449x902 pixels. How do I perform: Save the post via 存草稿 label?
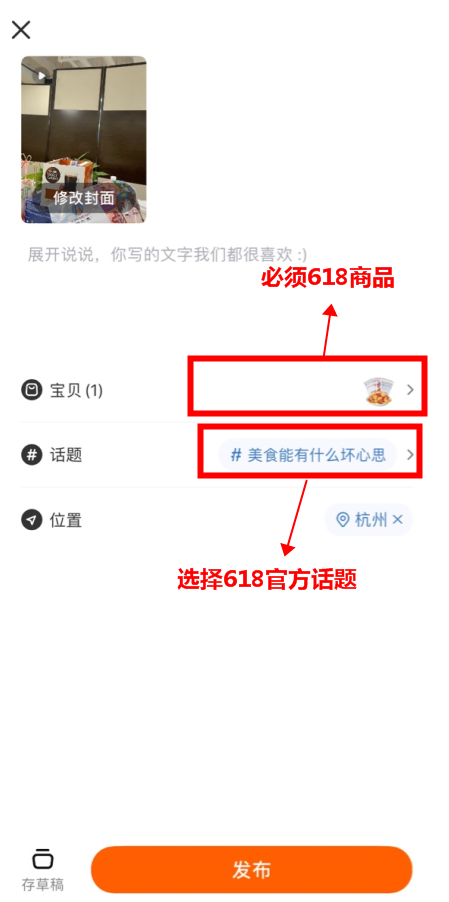[43, 884]
